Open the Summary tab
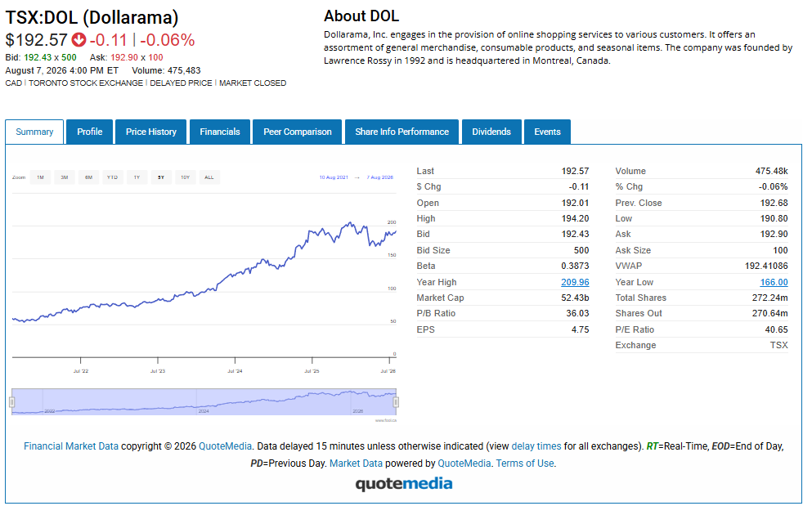Screen dimensions: 812x515 tap(34, 132)
